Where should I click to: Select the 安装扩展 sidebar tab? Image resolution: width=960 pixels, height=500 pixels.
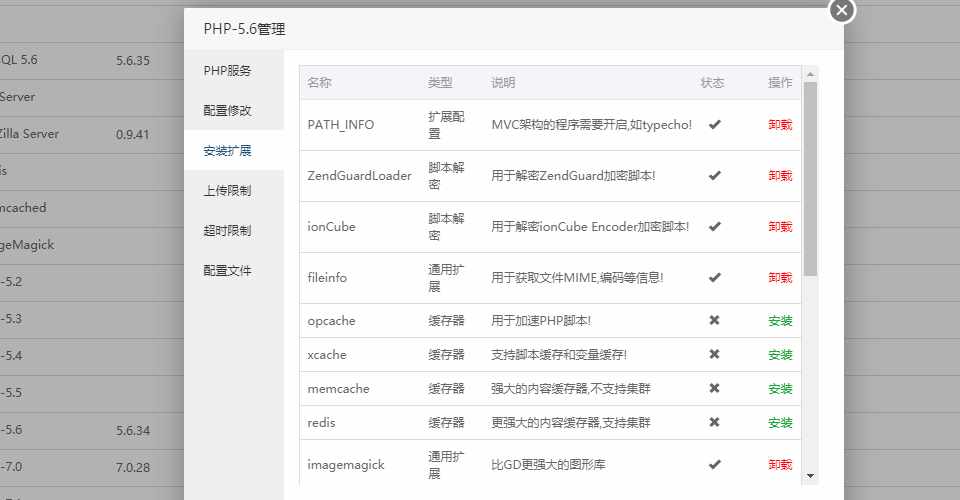tap(227, 151)
